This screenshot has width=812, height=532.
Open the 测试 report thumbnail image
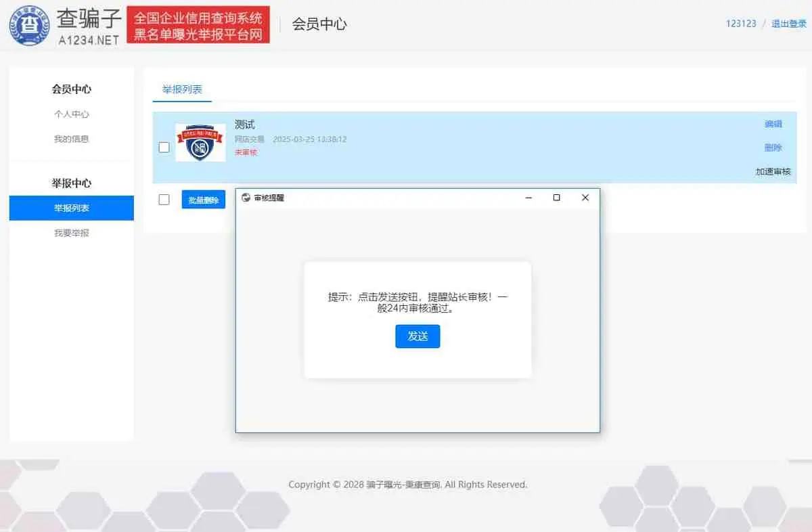200,142
